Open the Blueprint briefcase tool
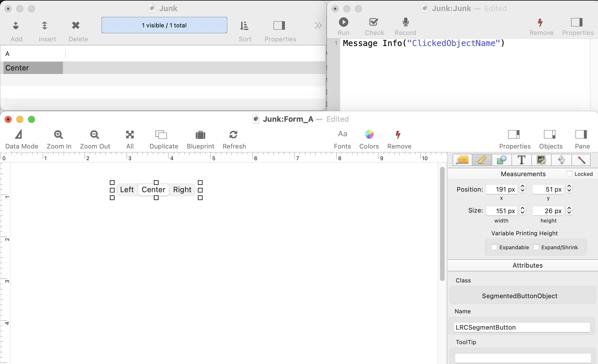 pyautogui.click(x=200, y=135)
